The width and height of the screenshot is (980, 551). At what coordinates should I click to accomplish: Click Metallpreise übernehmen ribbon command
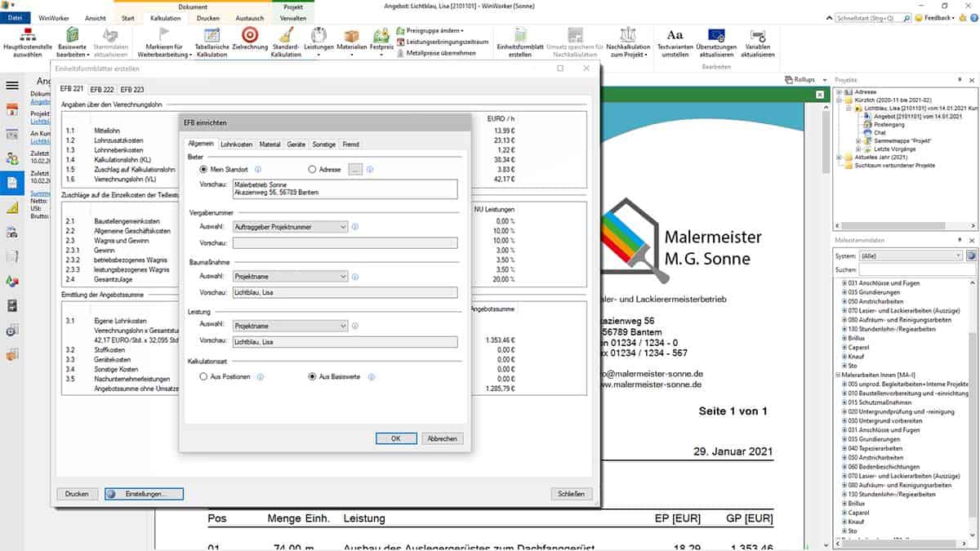pos(436,53)
